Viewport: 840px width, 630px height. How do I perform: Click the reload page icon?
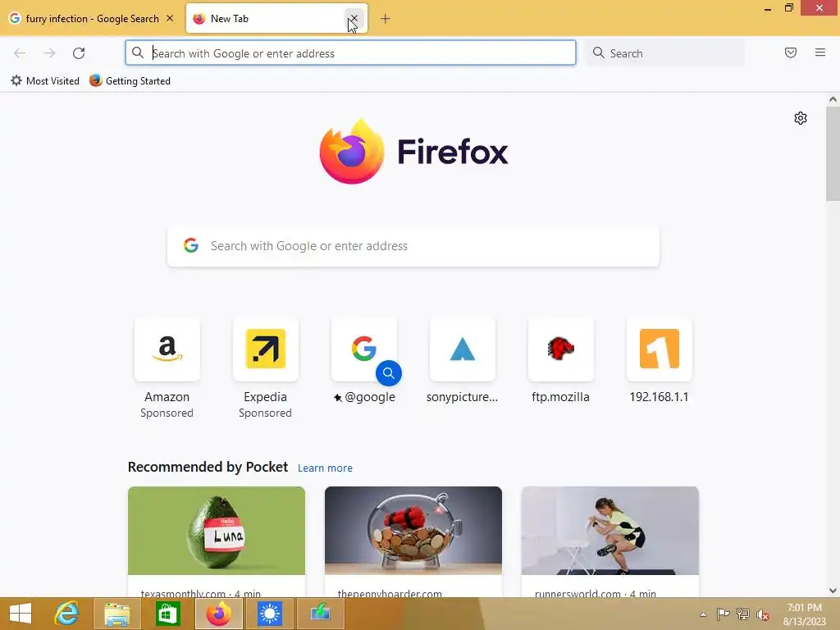[79, 53]
